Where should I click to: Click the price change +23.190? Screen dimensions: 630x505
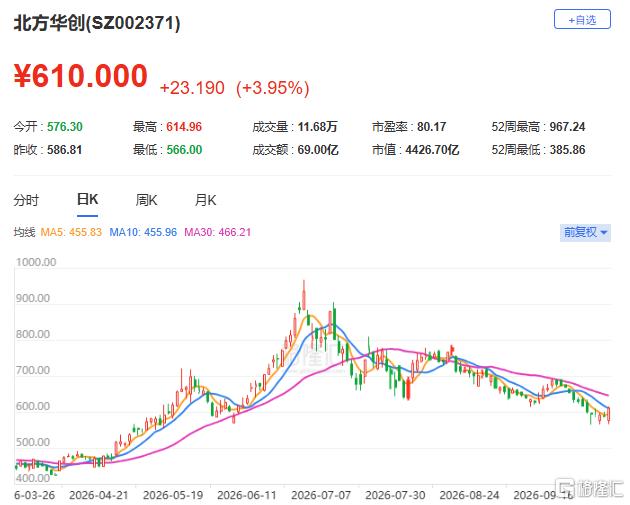click(x=192, y=88)
